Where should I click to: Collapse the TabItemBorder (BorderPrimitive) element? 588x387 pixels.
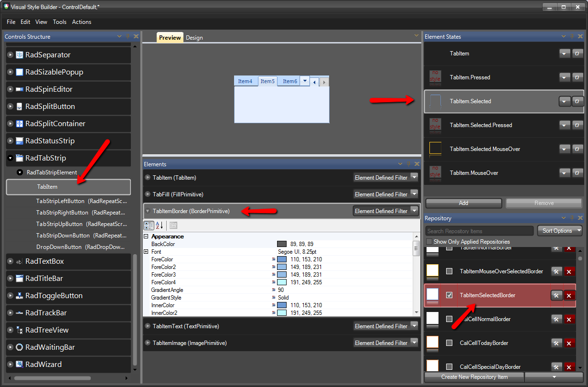pos(148,211)
